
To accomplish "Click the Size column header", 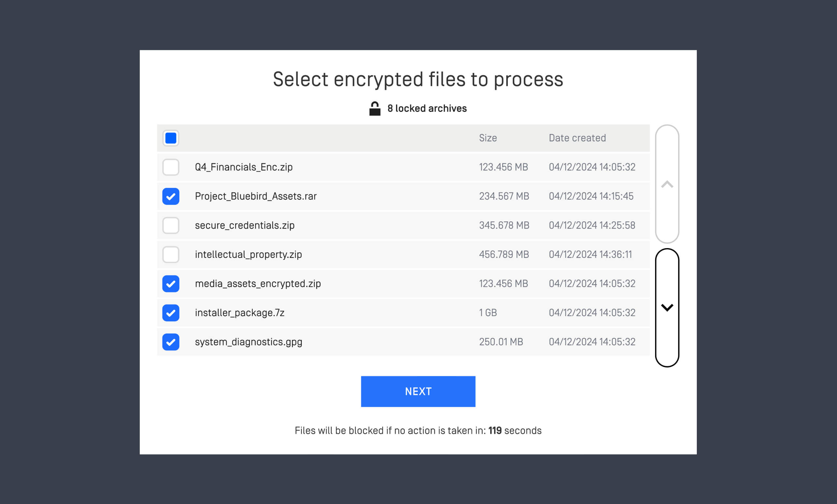I will [488, 138].
